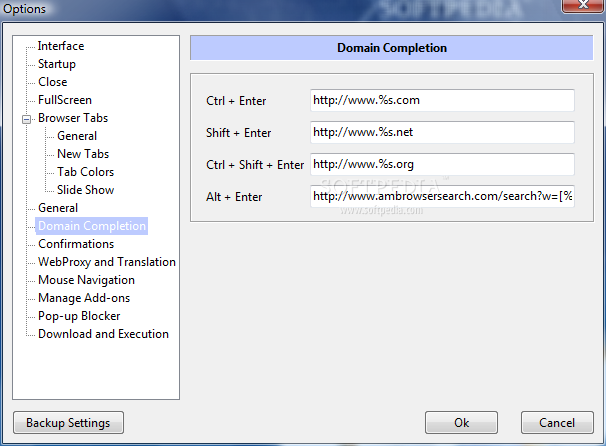Screen dimensions: 606x446
Task: Open FullScreen options
Action: pyautogui.click(x=65, y=100)
